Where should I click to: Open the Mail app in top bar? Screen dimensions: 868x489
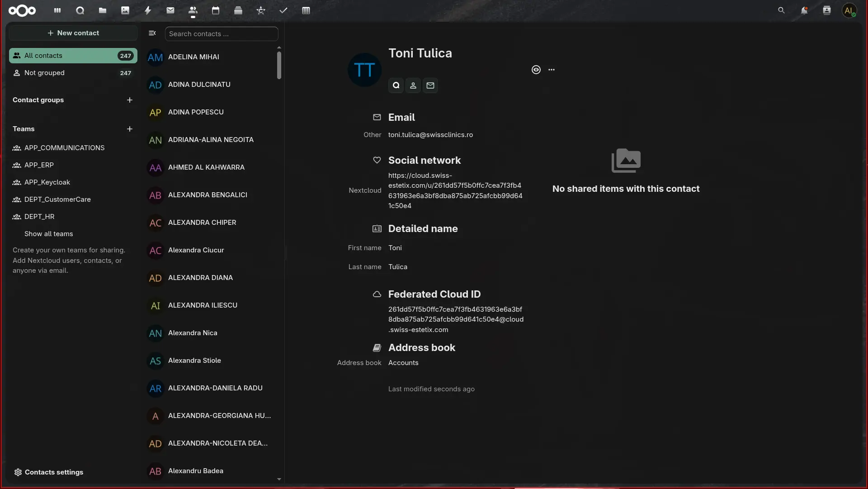click(170, 10)
